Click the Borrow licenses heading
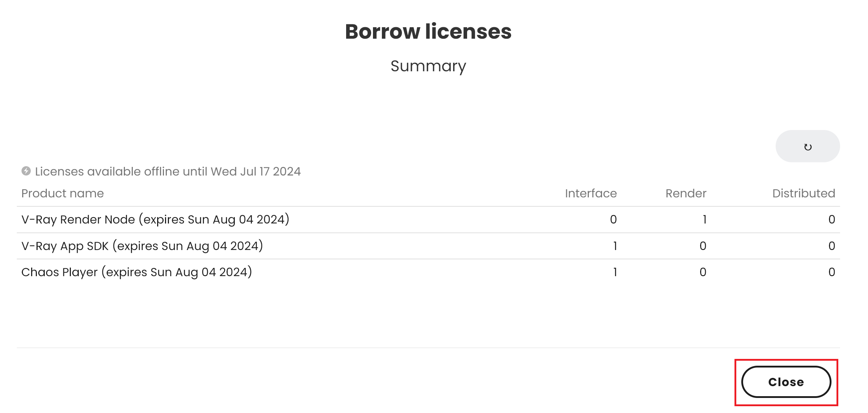Screen dimensions: 868x413 point(428,32)
